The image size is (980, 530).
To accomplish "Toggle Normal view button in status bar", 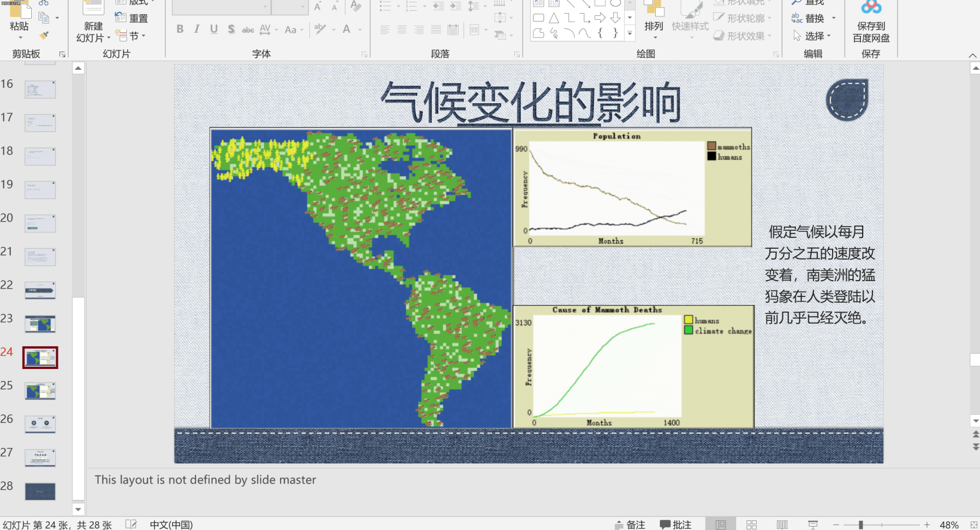I will point(720,525).
